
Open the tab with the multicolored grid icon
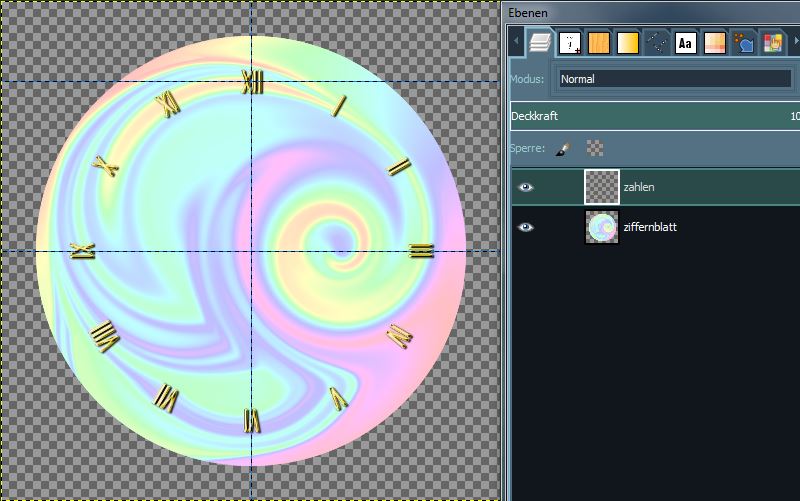(x=773, y=43)
